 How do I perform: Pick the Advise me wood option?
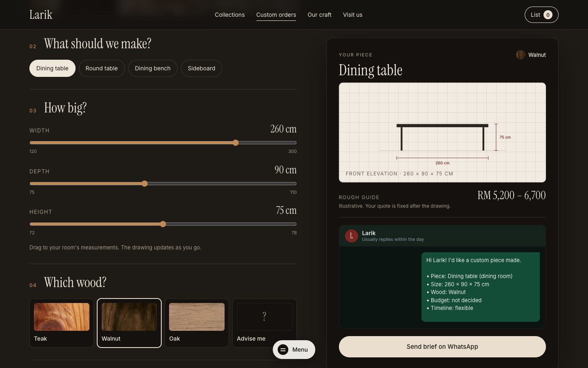click(x=264, y=323)
